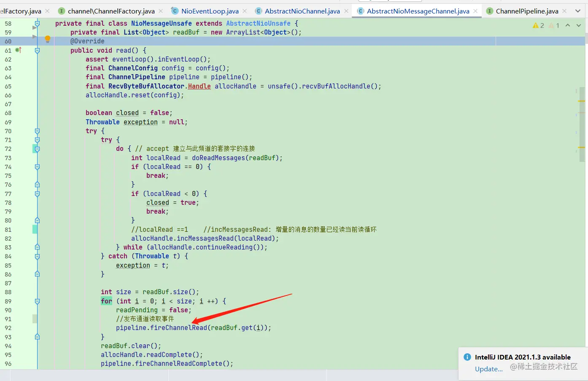Close the ChannelPipeline.java tab

point(564,11)
